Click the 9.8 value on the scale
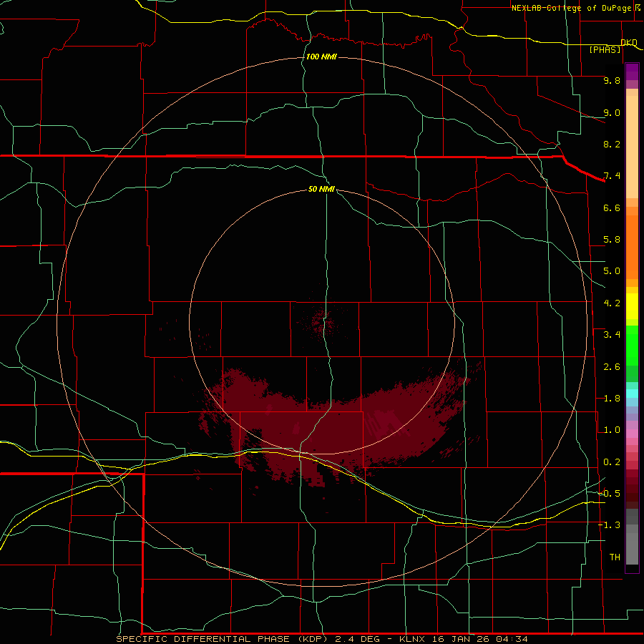644x644 pixels. point(612,80)
